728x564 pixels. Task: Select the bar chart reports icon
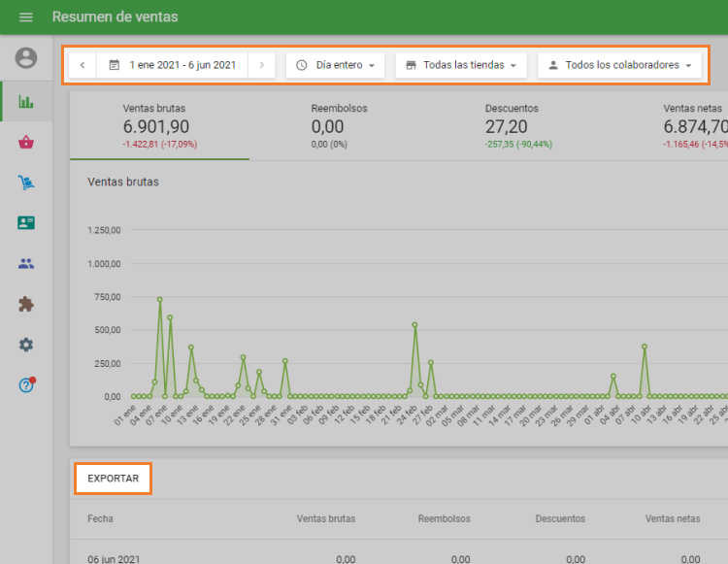pos(26,101)
